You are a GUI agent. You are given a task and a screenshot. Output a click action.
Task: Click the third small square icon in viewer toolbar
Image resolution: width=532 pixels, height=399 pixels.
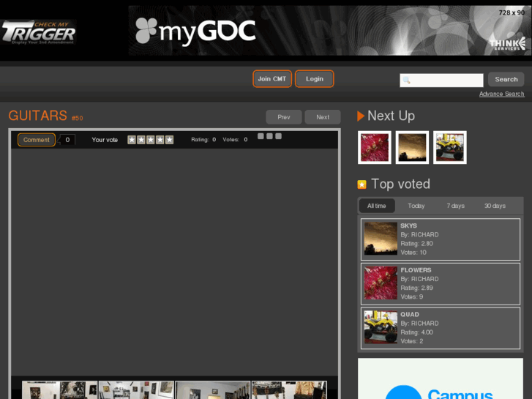click(278, 136)
